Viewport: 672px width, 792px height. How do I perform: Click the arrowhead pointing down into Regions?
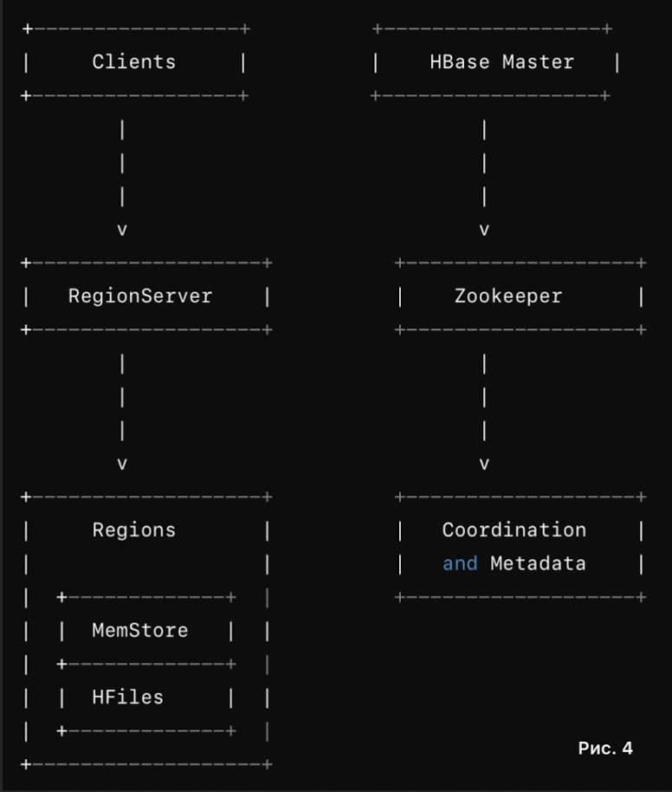click(122, 464)
